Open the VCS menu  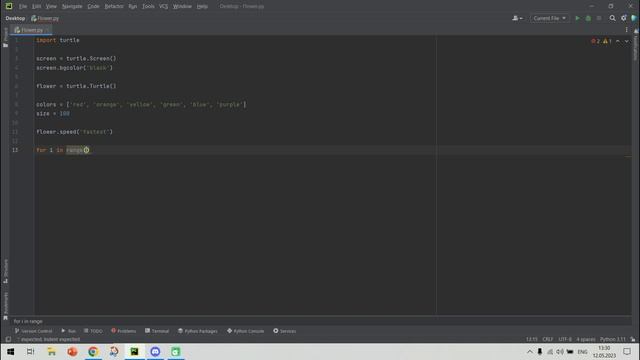(163, 7)
